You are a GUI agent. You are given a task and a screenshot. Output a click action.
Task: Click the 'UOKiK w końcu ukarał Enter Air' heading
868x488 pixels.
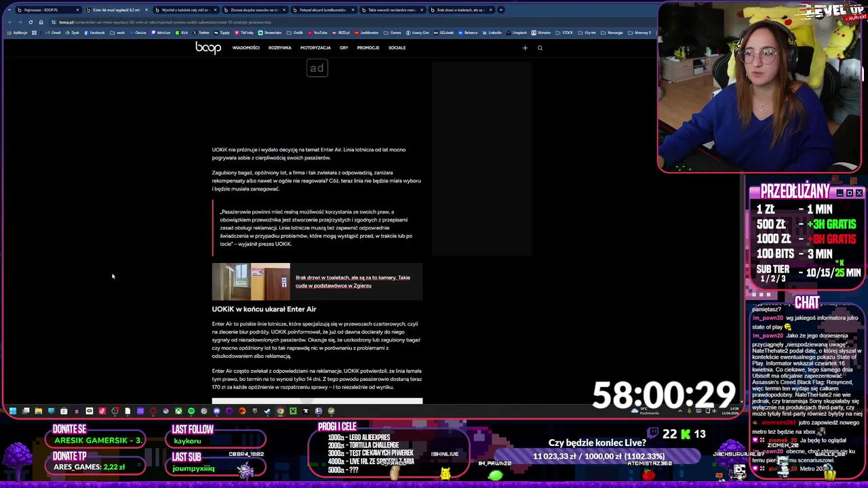[x=264, y=309]
